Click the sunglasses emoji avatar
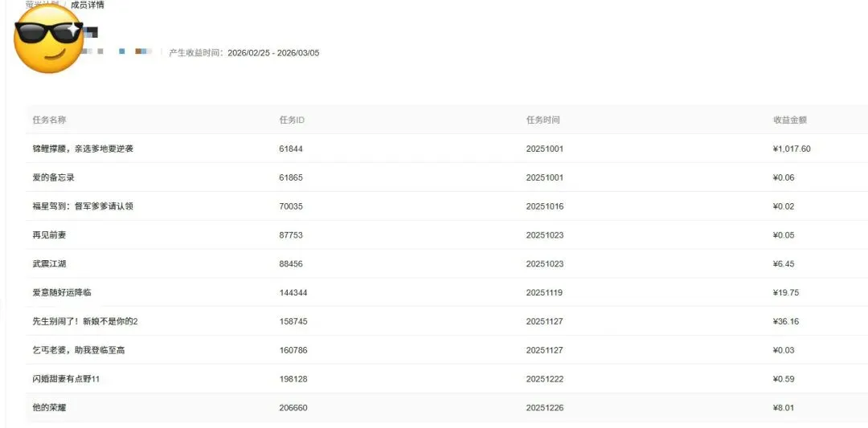 [49, 39]
